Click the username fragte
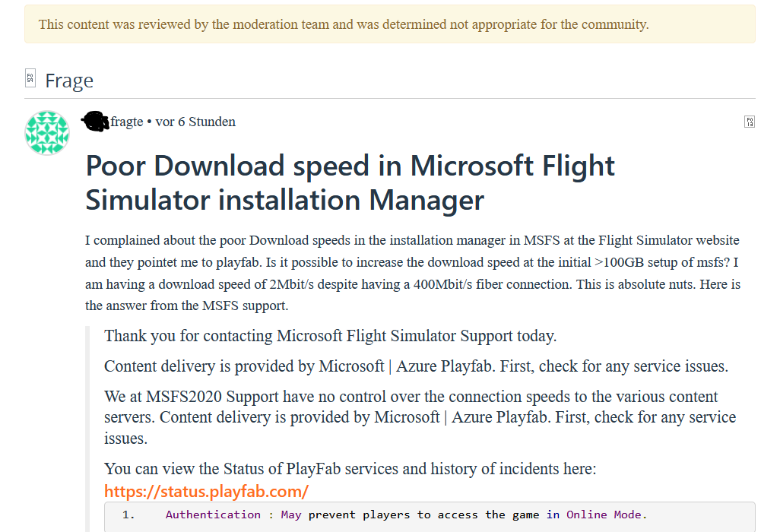The width and height of the screenshot is (780, 532). (x=128, y=122)
